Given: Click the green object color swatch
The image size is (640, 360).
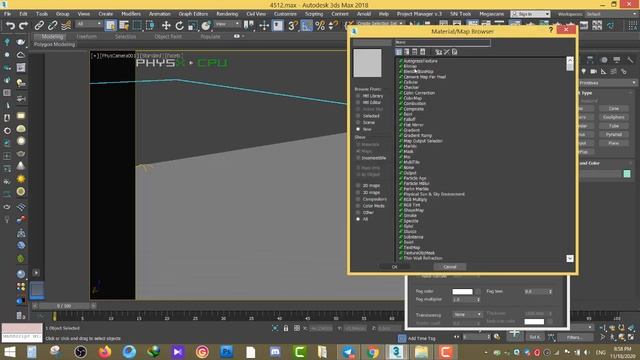Looking at the screenshot, I should [627, 174].
